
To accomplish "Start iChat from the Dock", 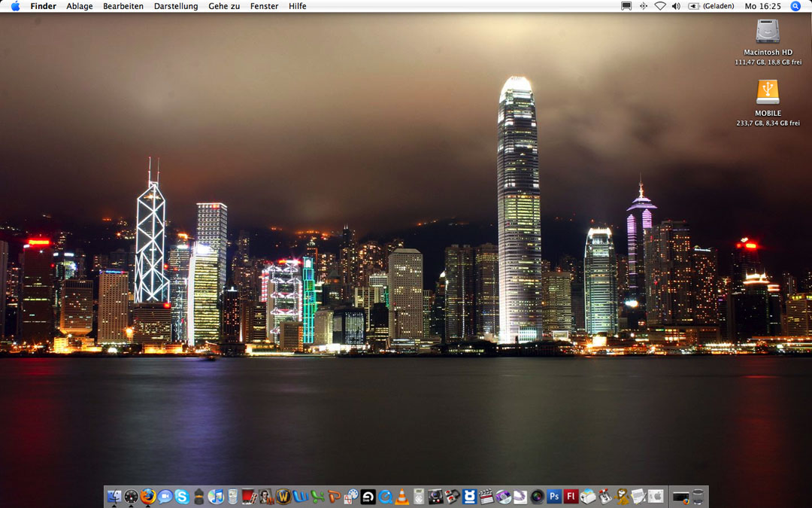I will click(165, 497).
